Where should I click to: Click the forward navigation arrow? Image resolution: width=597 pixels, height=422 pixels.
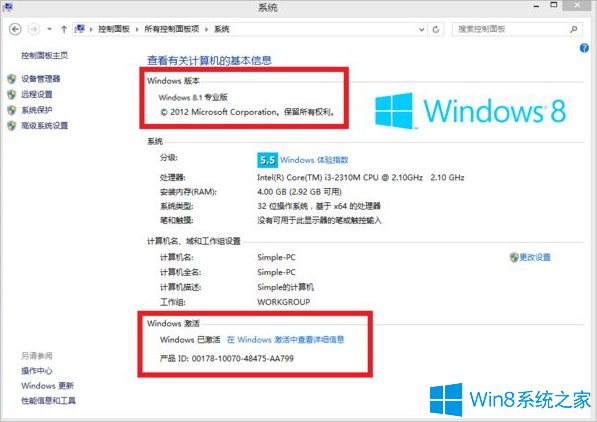pyautogui.click(x=34, y=29)
